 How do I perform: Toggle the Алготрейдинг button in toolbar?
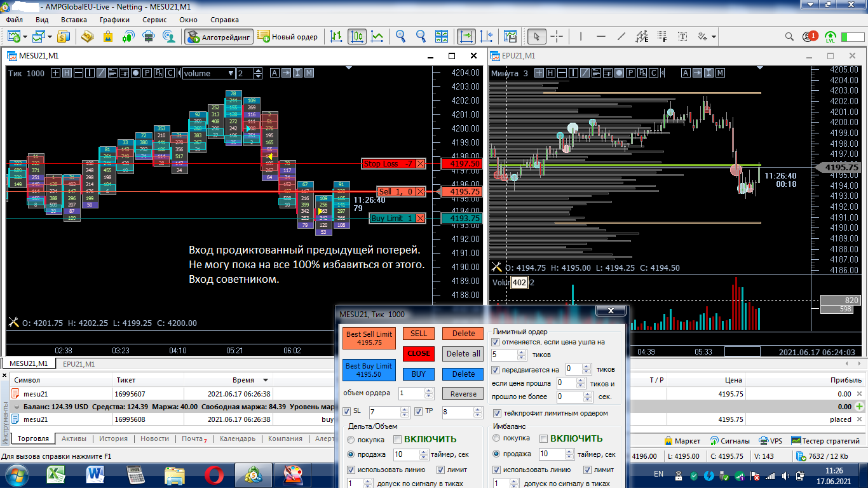(x=219, y=36)
